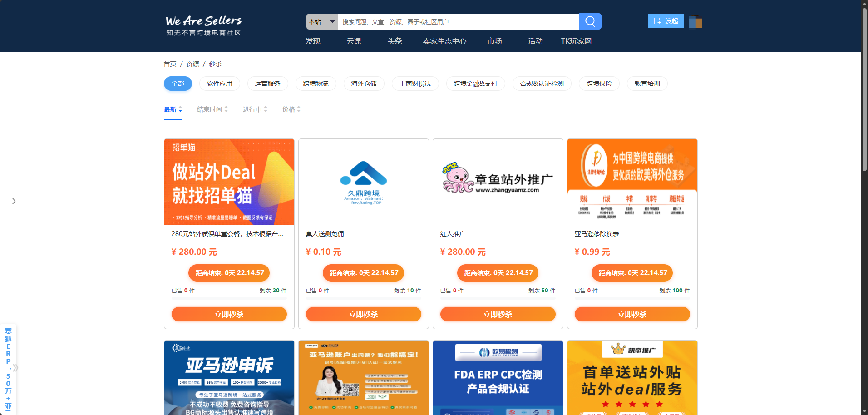Open the 章鱼站外推广 product image

[x=498, y=183]
